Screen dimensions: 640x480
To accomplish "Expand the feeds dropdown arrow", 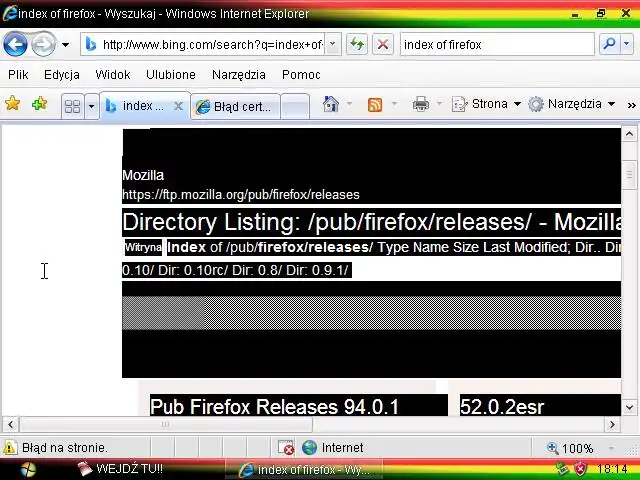I will pos(394,104).
